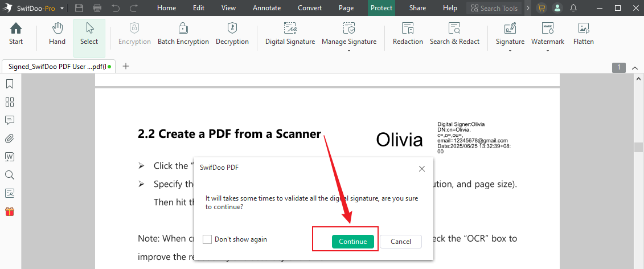Redo the last action

click(x=133, y=8)
